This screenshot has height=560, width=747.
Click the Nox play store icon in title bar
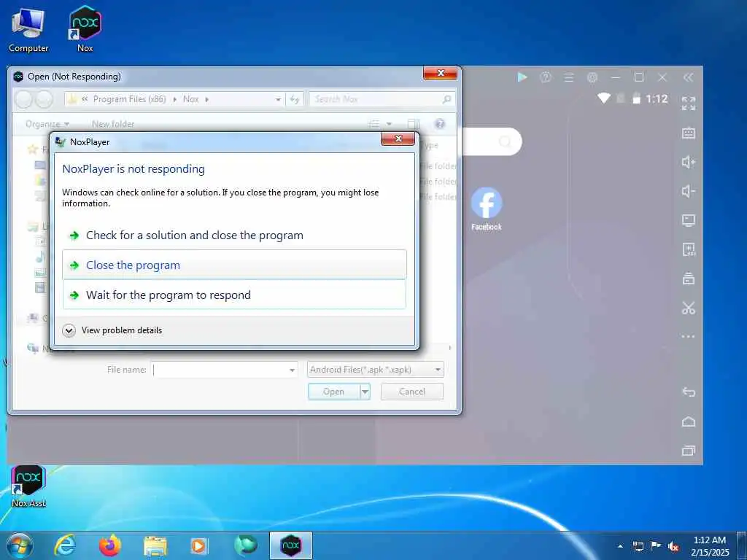coord(522,77)
